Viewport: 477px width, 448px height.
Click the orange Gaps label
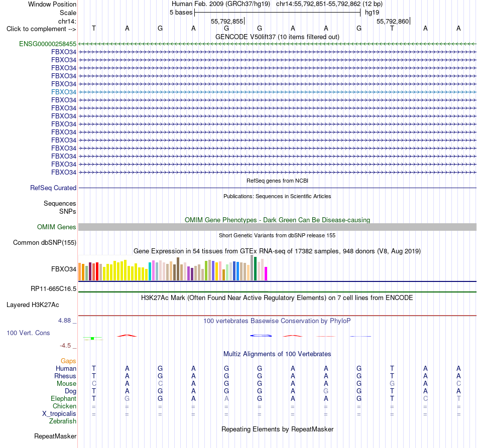coord(68,361)
